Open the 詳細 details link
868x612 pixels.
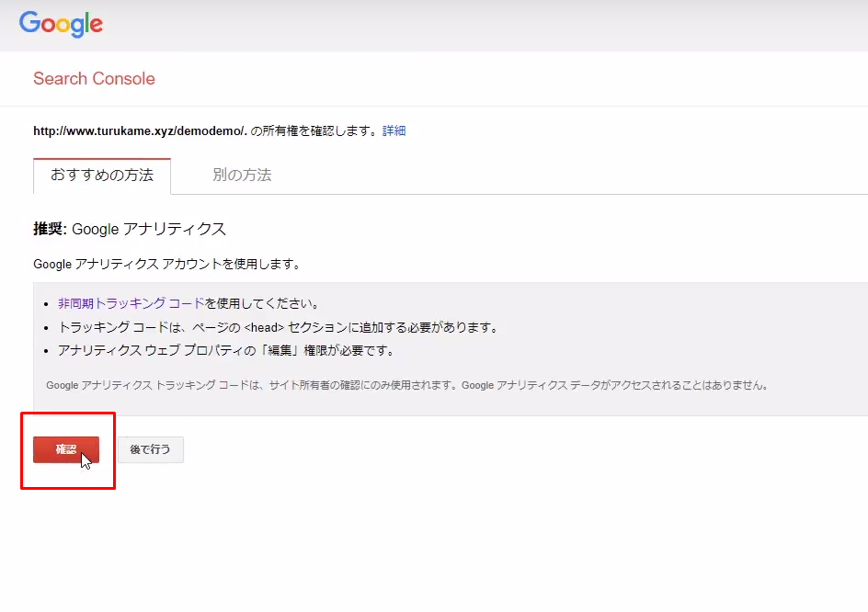(394, 130)
